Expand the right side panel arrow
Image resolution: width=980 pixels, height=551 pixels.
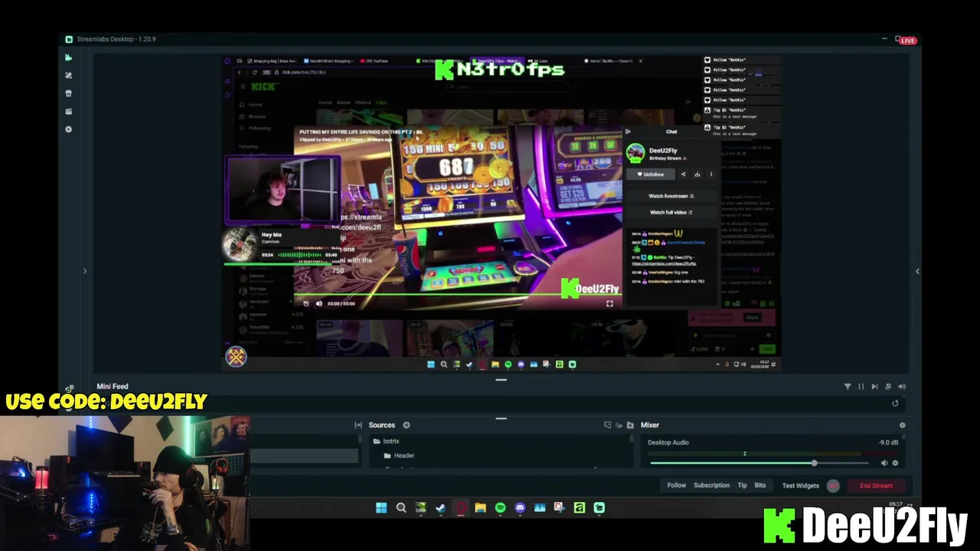(917, 271)
